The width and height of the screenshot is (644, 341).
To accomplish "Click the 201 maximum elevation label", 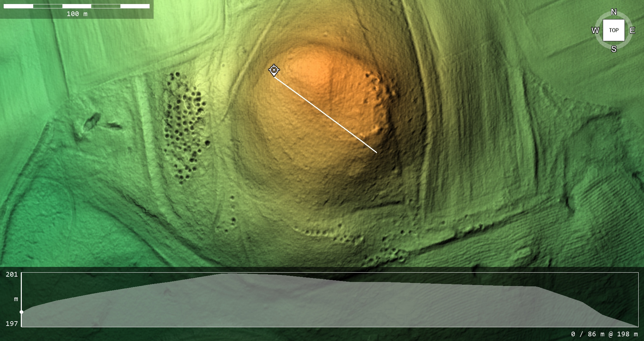I will tap(12, 274).
